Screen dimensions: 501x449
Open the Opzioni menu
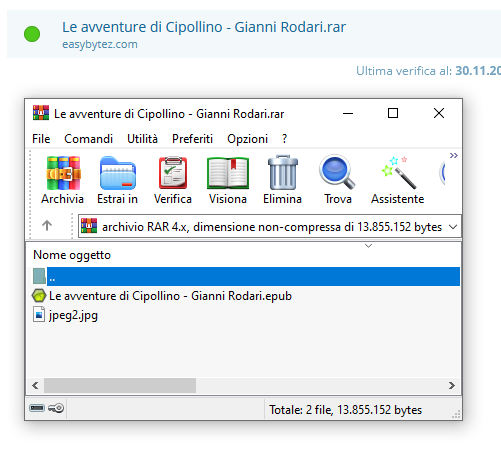pos(247,139)
